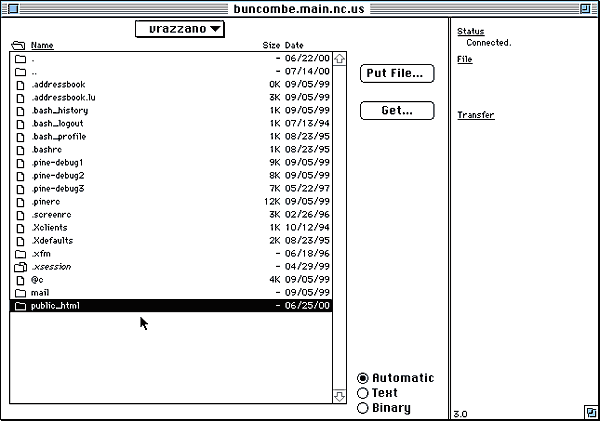Click the .bash_logout file icon
Image resolution: width=600 pixels, height=421 pixels.
[20, 124]
